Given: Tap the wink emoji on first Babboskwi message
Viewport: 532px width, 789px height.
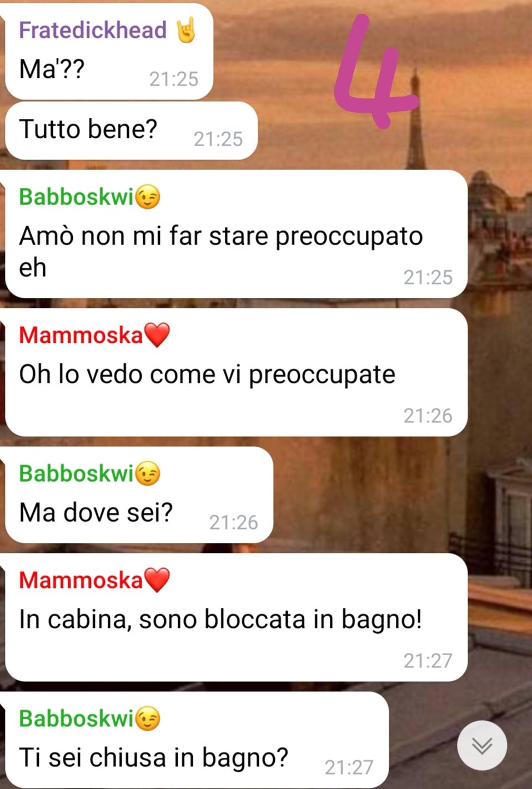Looking at the screenshot, I should (148, 197).
